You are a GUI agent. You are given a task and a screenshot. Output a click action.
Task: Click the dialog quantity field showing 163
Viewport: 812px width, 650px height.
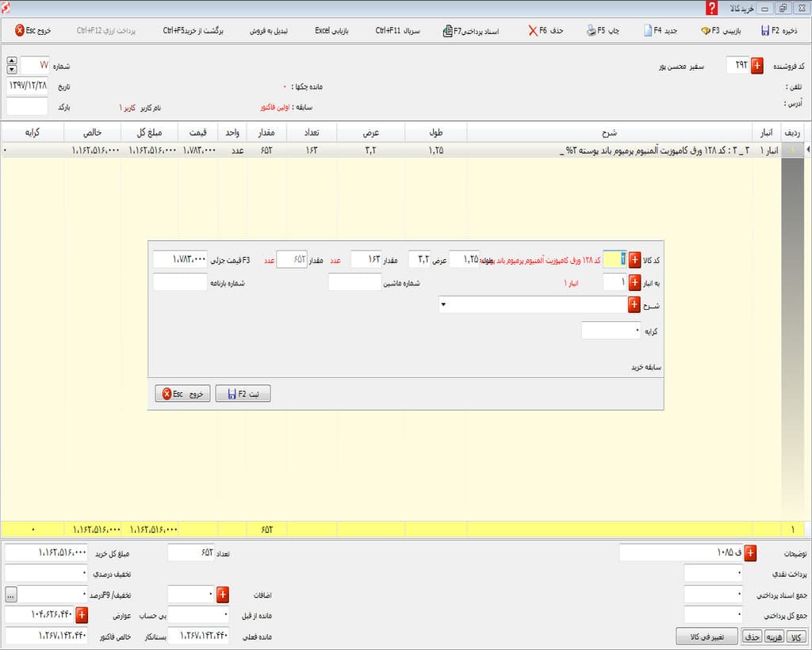click(366, 260)
